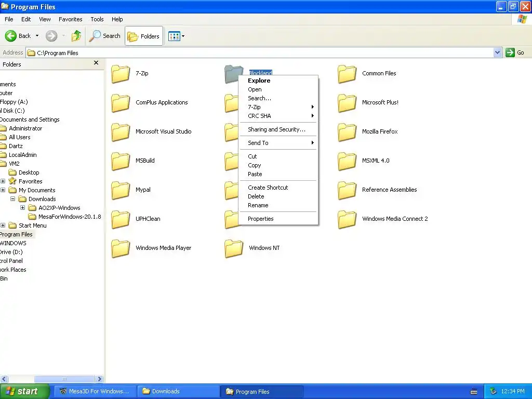The width and height of the screenshot is (532, 399).
Task: Click the folder pane scroll-right arrow
Action: 99,379
